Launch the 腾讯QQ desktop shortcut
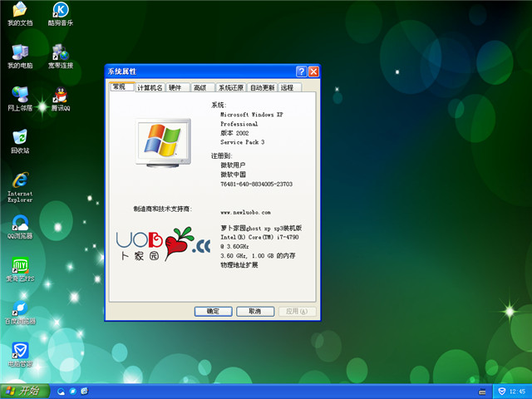532x399 pixels. (x=61, y=99)
